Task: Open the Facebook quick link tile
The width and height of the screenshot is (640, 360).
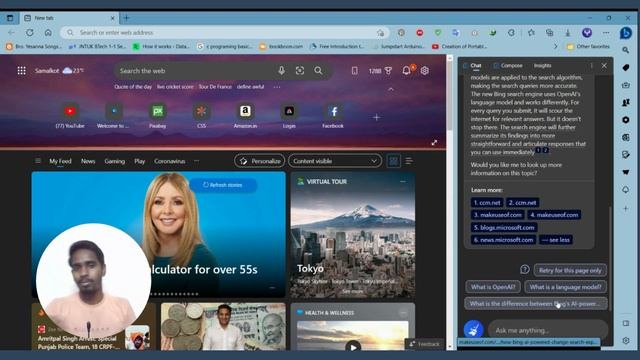Action: (333, 116)
